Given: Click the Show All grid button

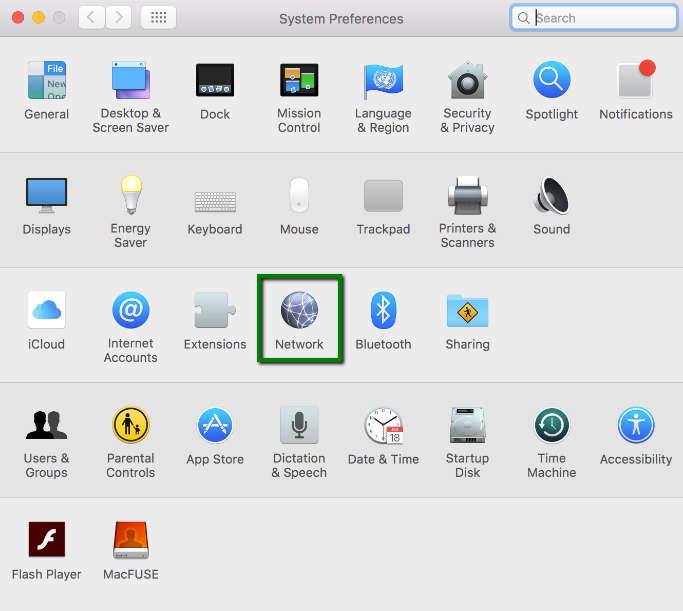Looking at the screenshot, I should pos(159,17).
